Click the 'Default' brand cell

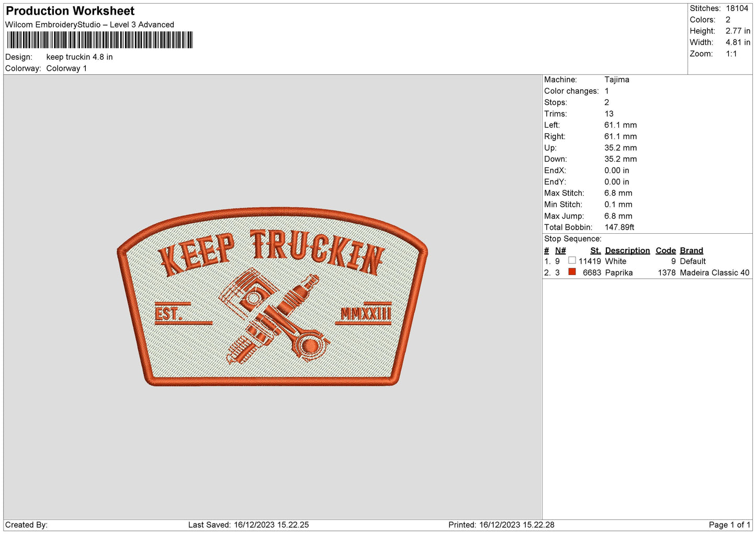(x=693, y=261)
